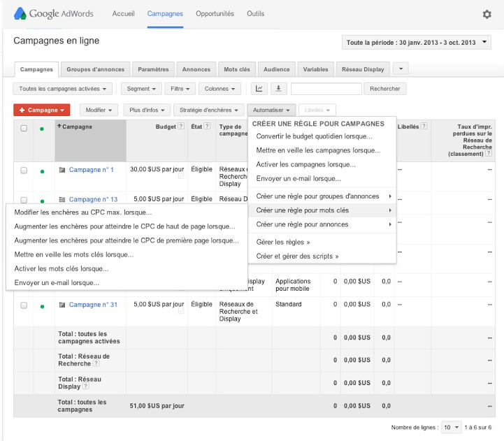Screen dimensions: 504x441
Task: Check the box for Campagne n° 13
Action: point(24,200)
